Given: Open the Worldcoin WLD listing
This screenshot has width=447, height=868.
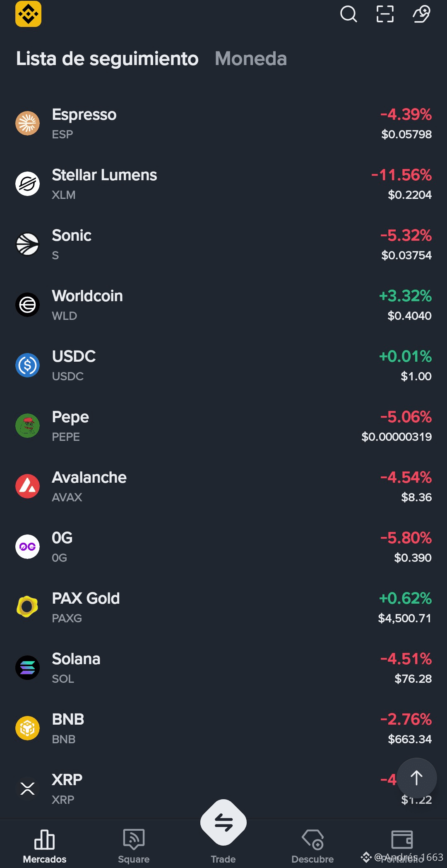Looking at the screenshot, I should (x=223, y=305).
